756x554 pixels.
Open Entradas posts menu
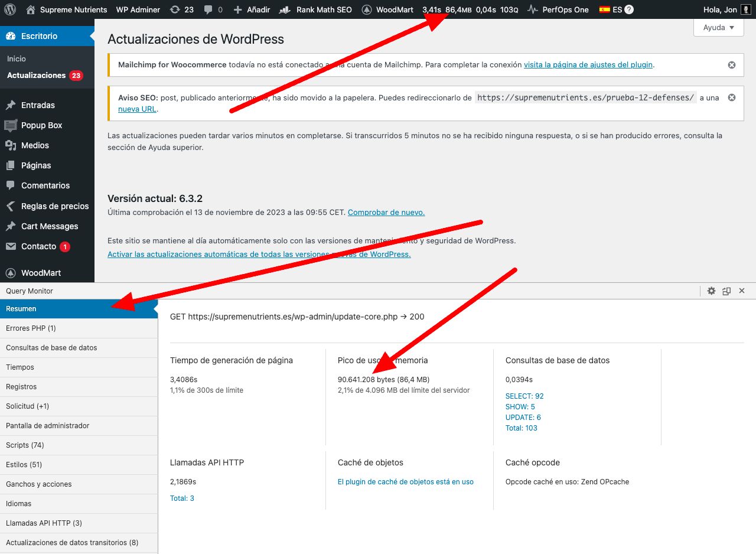[47, 105]
